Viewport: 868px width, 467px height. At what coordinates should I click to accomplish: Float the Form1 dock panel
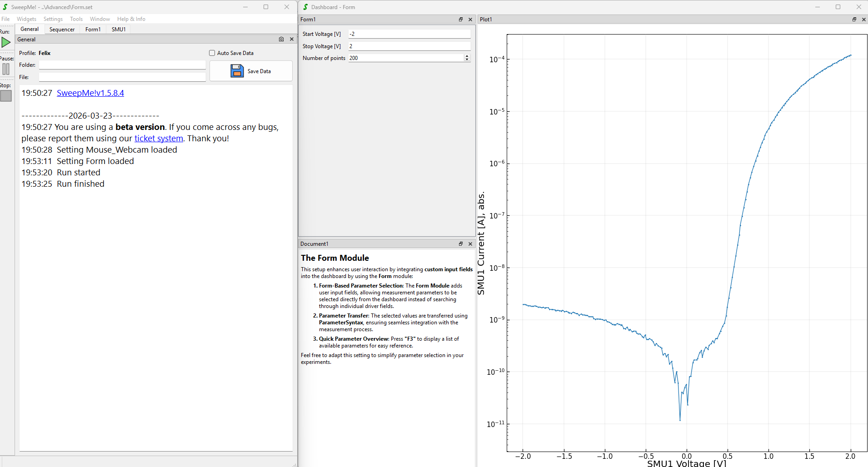[x=461, y=20]
